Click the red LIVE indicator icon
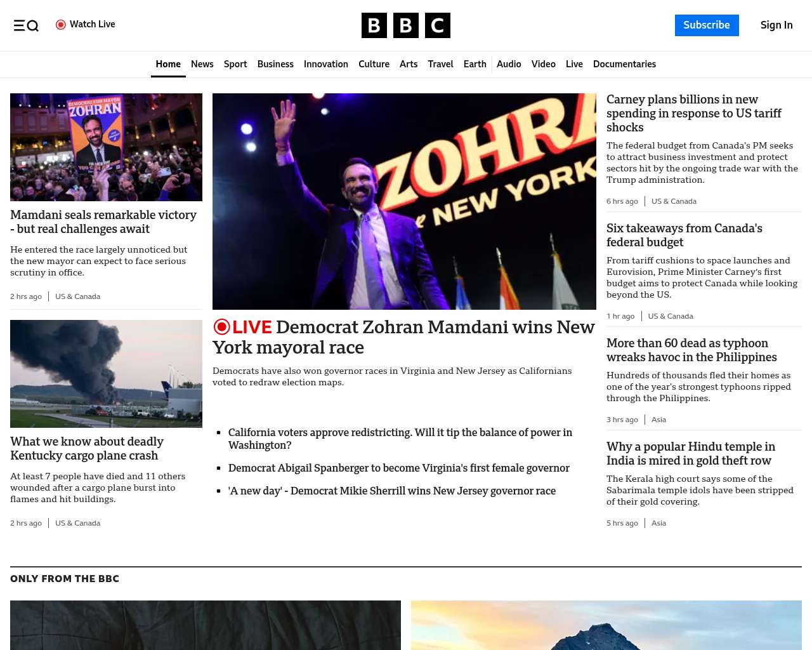 (x=222, y=327)
